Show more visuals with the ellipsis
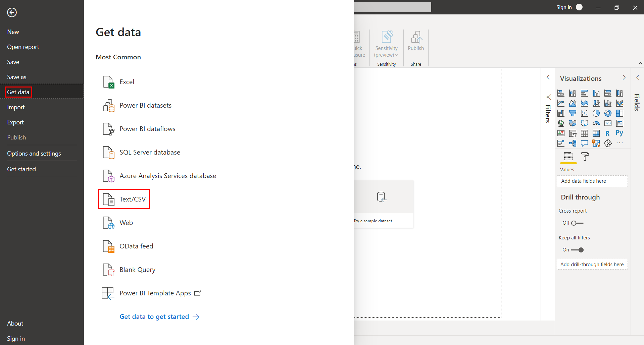This screenshot has height=345, width=644. tap(620, 143)
